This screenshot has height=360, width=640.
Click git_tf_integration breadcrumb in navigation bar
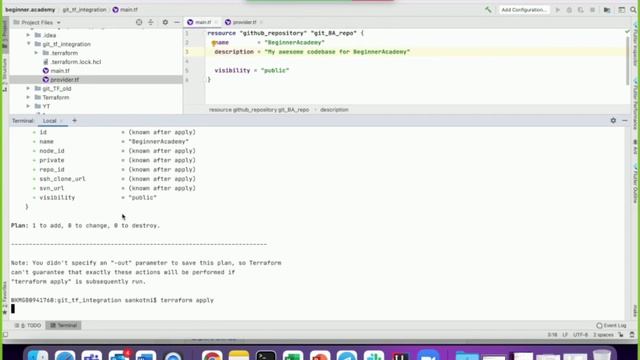[x=84, y=9]
